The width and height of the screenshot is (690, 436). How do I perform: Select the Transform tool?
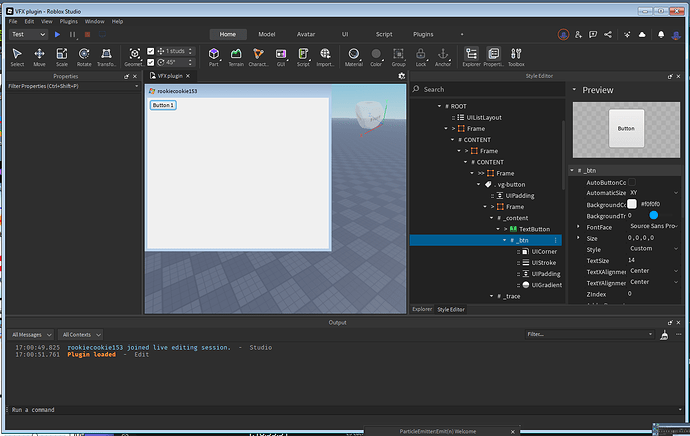106,57
